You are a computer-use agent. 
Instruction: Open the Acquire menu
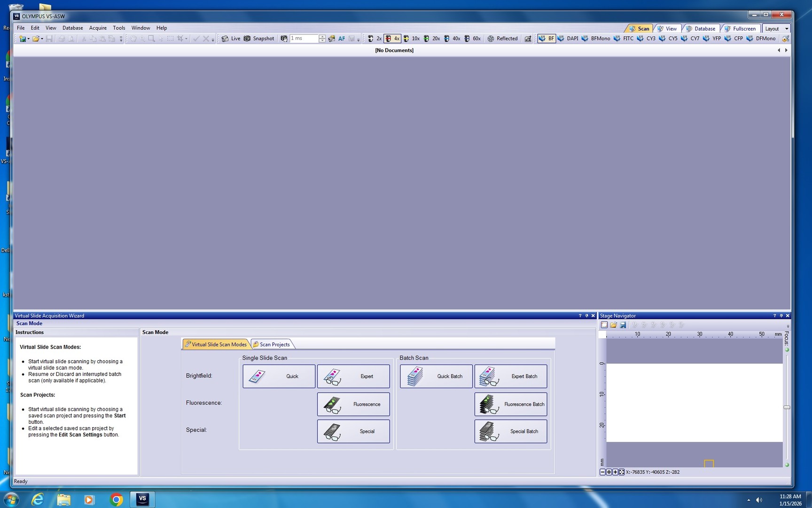point(98,28)
